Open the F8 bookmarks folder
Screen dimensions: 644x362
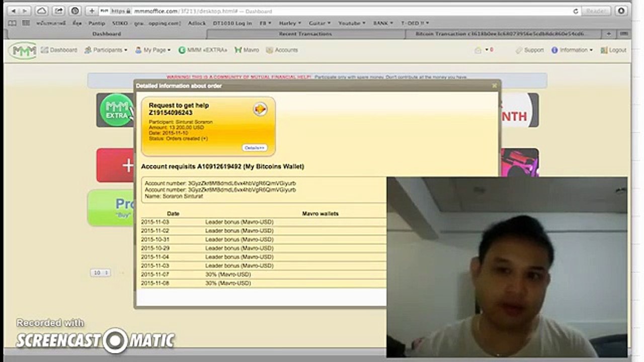pyautogui.click(x=265, y=23)
